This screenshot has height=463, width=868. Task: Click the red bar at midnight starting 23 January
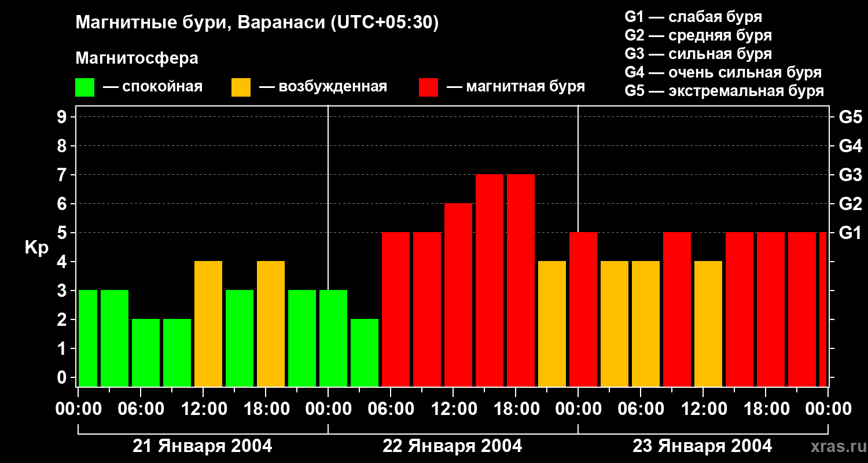click(x=583, y=310)
